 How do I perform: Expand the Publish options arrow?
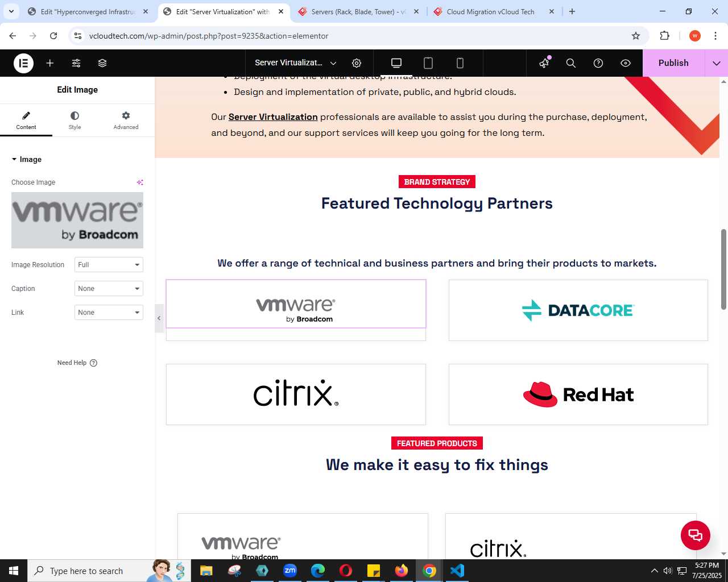[717, 63]
